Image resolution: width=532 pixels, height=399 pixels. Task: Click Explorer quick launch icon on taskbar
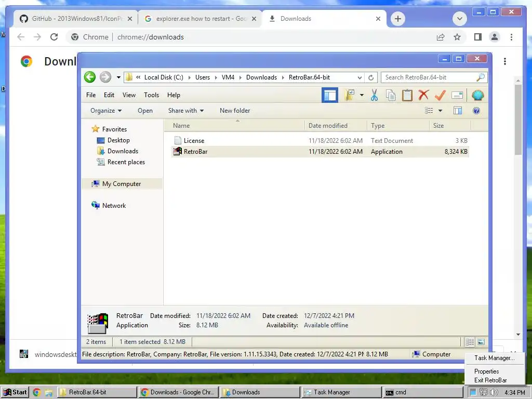(x=49, y=393)
